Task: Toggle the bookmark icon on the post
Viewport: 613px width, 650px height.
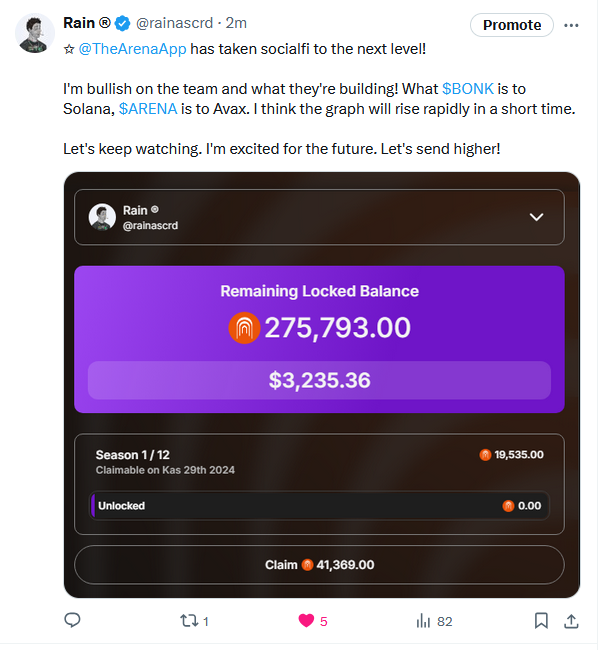Action: coord(541,621)
